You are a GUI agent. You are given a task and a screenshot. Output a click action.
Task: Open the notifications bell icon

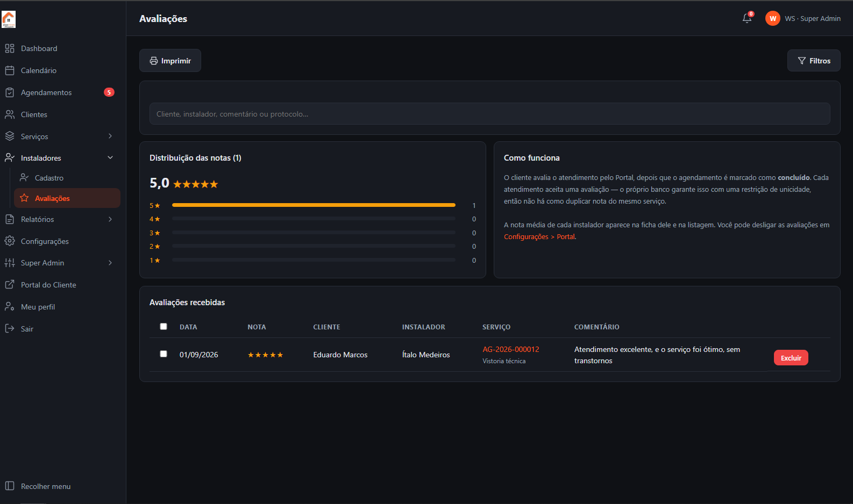click(x=747, y=18)
